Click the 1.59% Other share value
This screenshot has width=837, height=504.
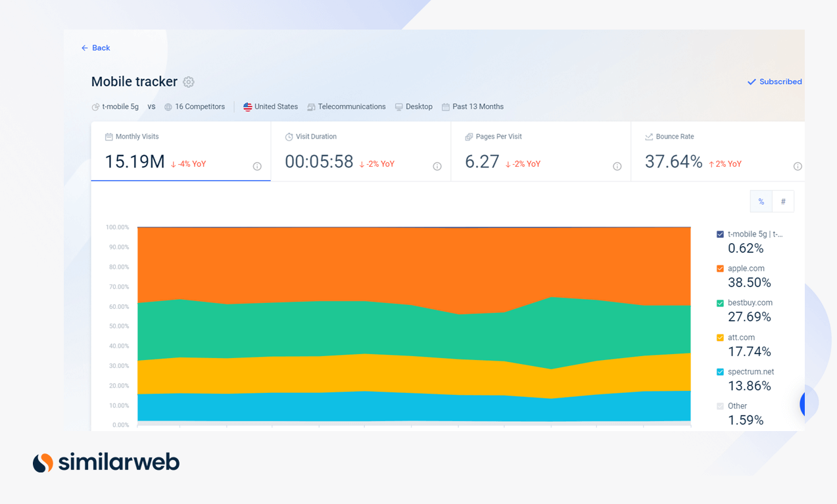746,420
